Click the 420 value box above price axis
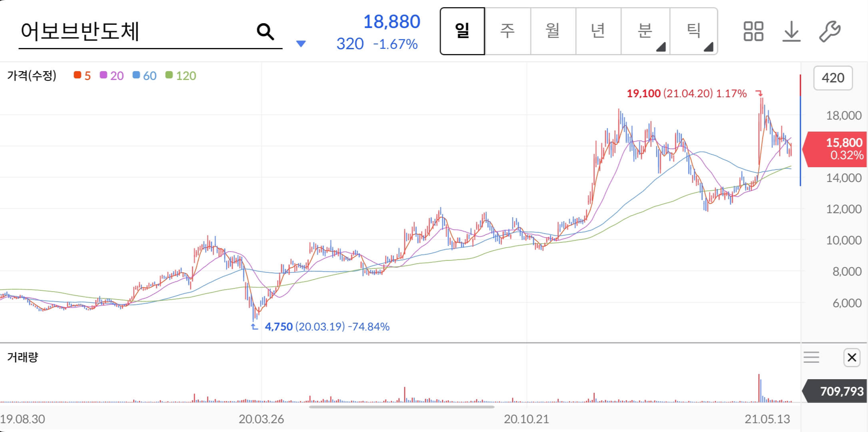Screen dimensions: 868x432 pos(832,78)
